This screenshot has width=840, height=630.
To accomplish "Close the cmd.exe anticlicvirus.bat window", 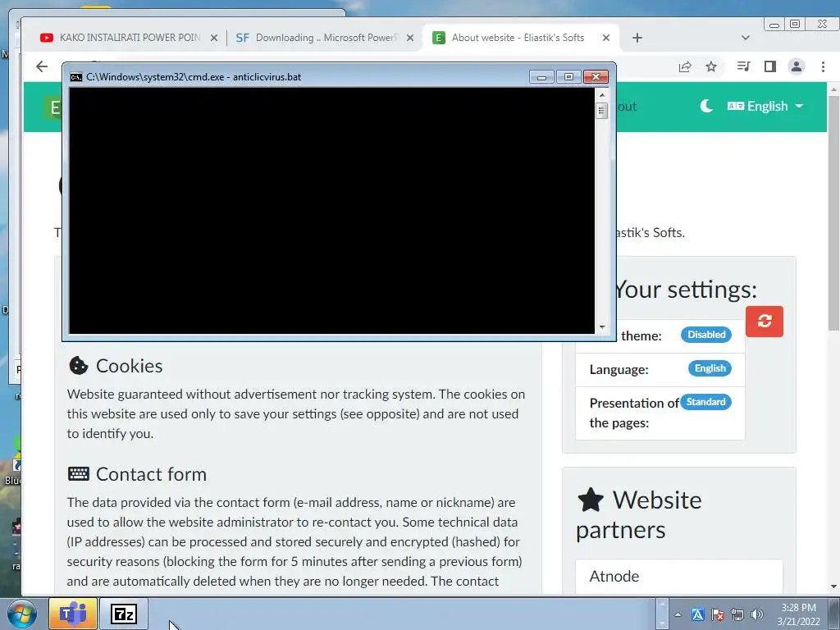I will click(596, 77).
